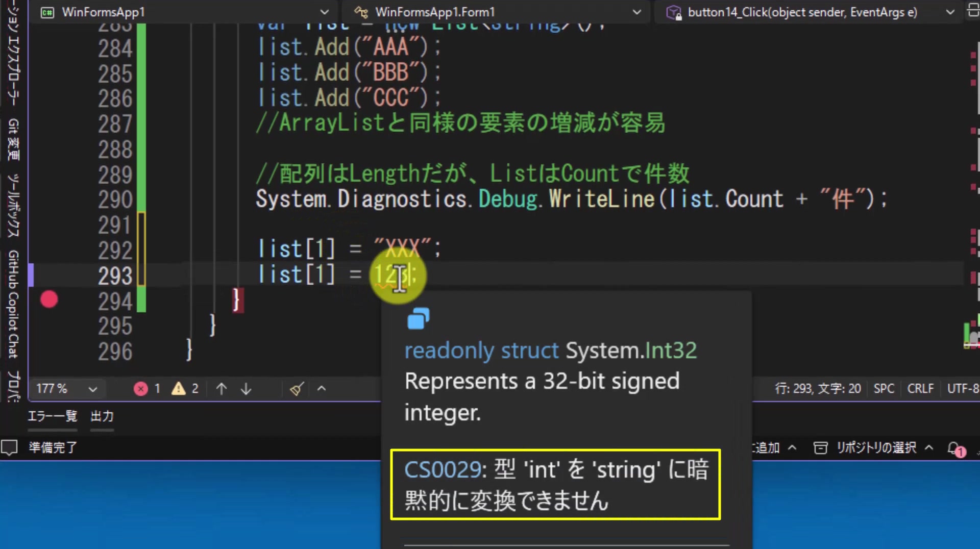Click the red error count indicator

[x=147, y=389]
